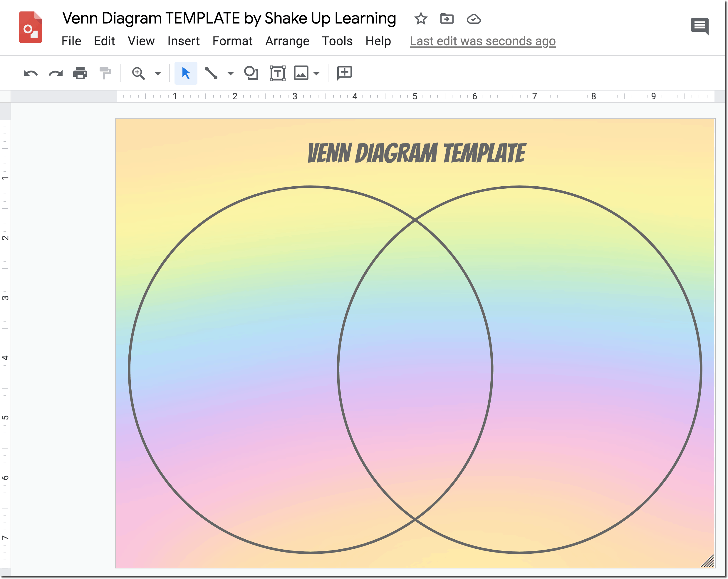Open the comment history button

coord(700,26)
